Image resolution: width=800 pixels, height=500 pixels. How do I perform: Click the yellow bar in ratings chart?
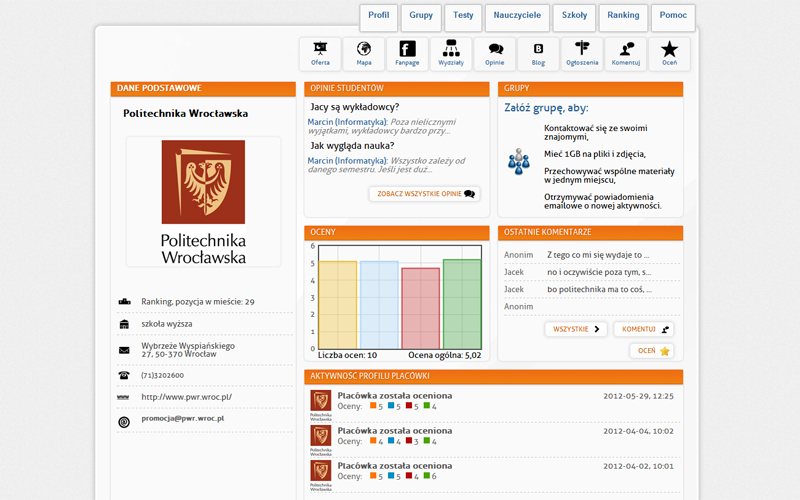pyautogui.click(x=338, y=305)
